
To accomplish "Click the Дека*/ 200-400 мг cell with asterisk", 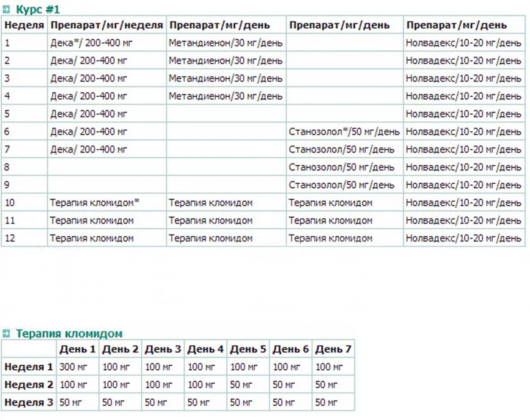I will pyautogui.click(x=91, y=43).
